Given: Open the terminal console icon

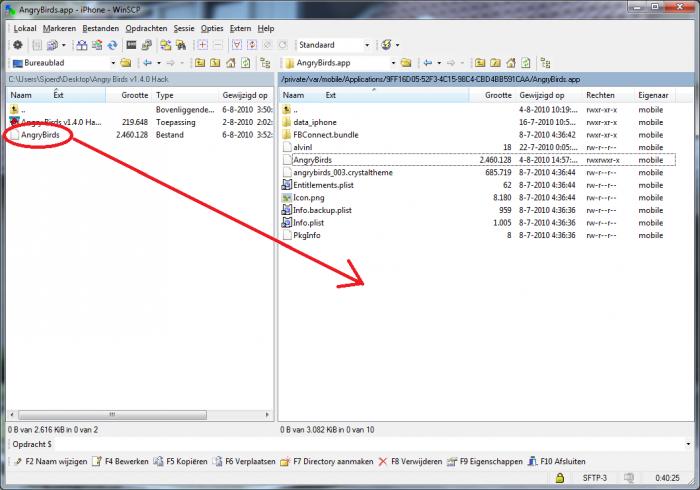Looking at the screenshot, I should [x=131, y=45].
